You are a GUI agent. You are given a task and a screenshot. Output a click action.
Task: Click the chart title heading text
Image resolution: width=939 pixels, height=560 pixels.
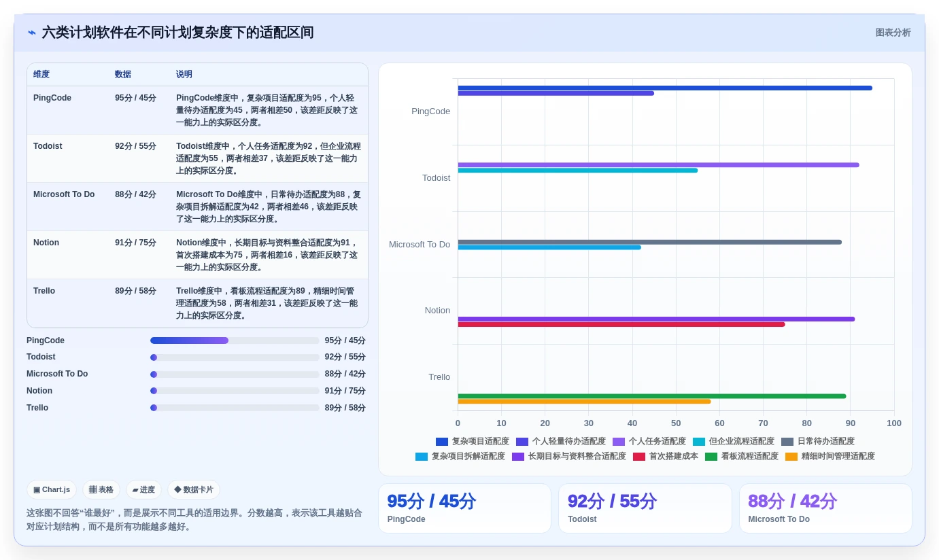click(177, 33)
